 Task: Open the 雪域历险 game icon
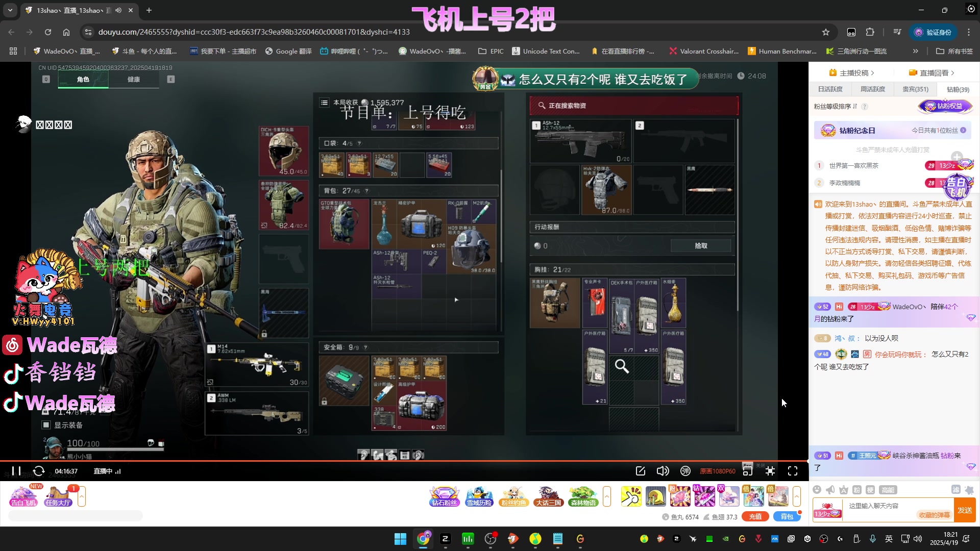coord(479,496)
